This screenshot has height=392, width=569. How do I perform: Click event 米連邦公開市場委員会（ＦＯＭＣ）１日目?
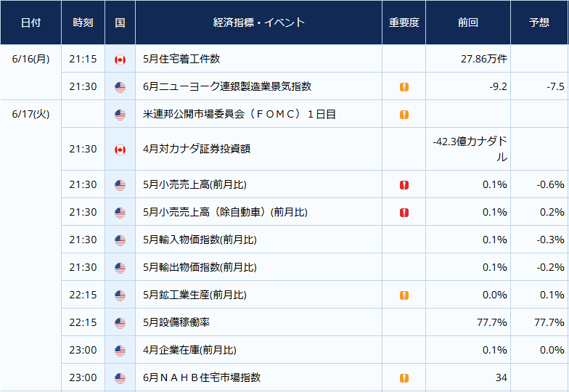[x=240, y=114]
